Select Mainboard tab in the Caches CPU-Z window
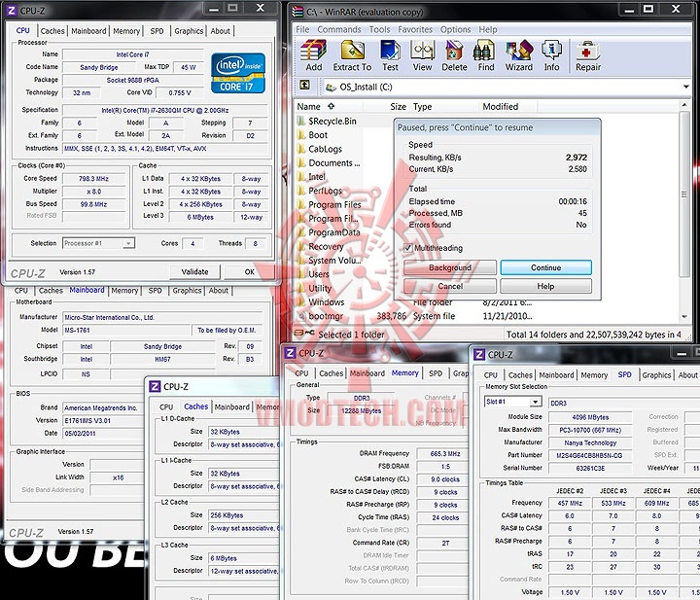 point(231,407)
